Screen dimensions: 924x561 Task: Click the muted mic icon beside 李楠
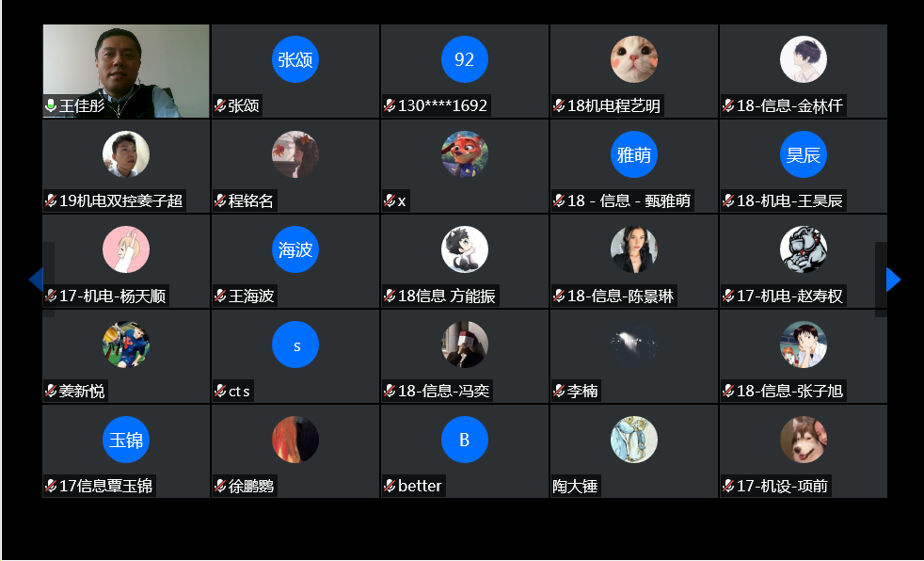(x=559, y=391)
